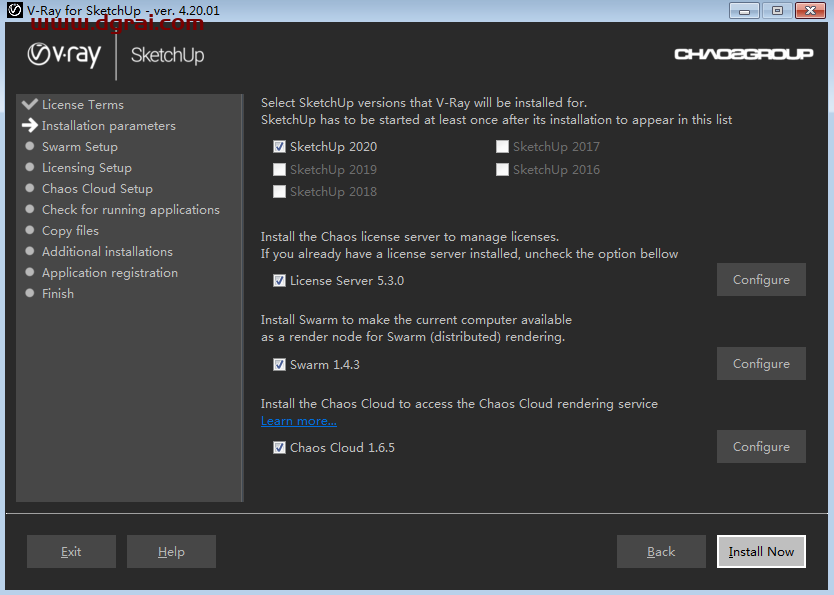Go Back to previous step
This screenshot has width=834, height=595.
(660, 551)
